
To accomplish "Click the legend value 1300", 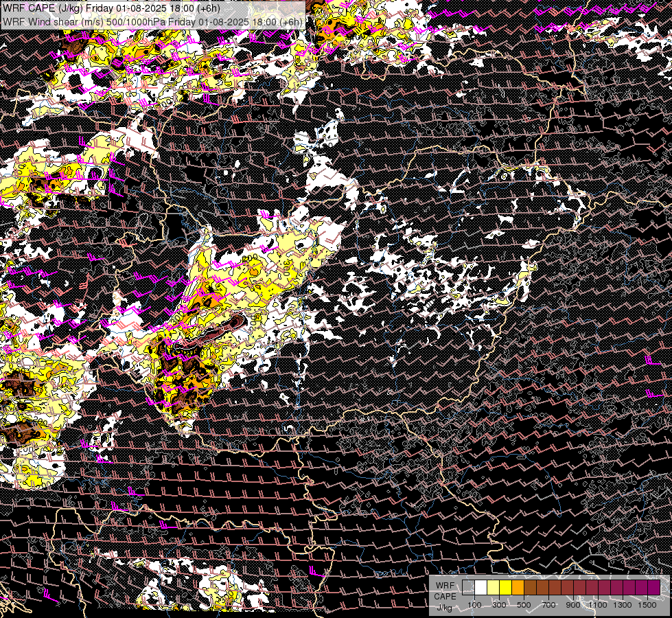I will [x=623, y=605].
